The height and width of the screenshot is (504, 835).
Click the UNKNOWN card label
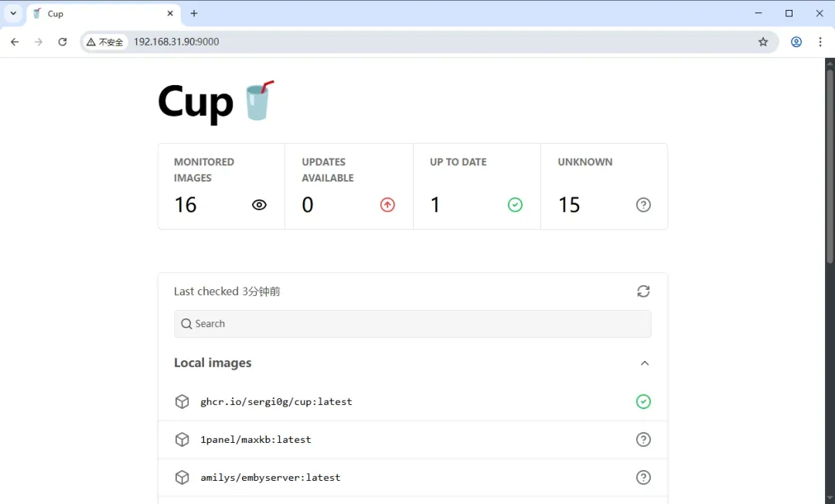(584, 162)
